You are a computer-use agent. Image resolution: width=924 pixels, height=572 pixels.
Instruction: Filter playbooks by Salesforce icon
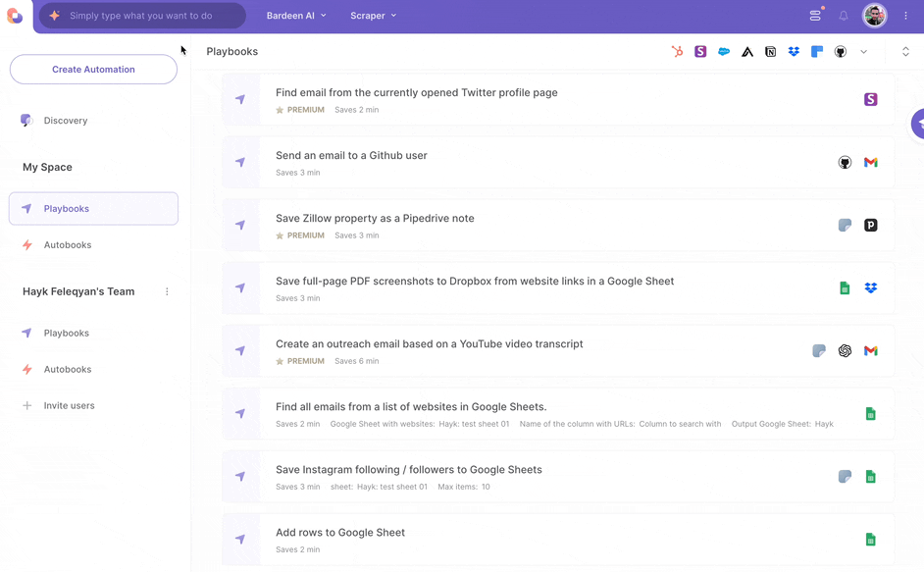click(724, 51)
